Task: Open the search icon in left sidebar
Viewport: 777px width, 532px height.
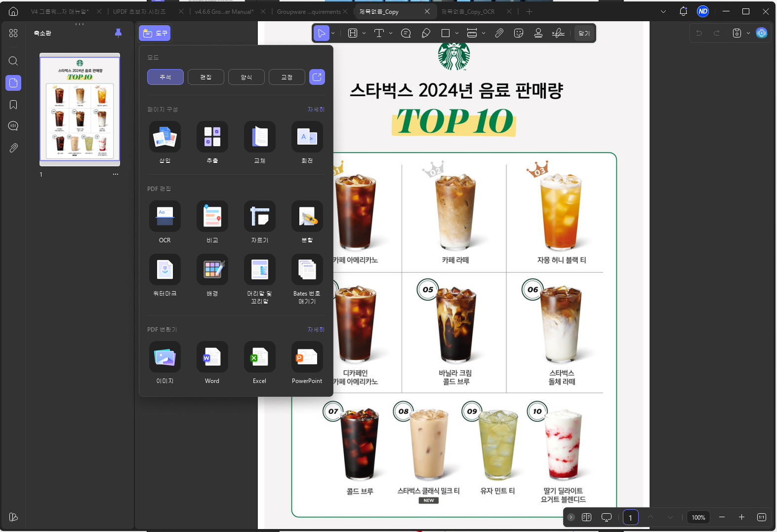Action: pos(13,61)
